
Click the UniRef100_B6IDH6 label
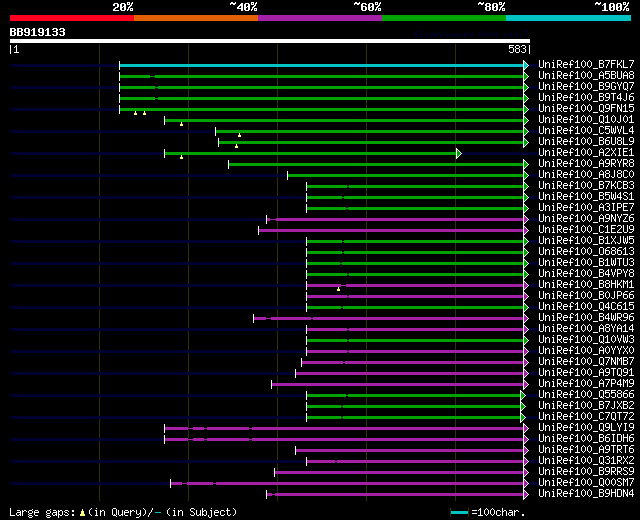click(586, 439)
